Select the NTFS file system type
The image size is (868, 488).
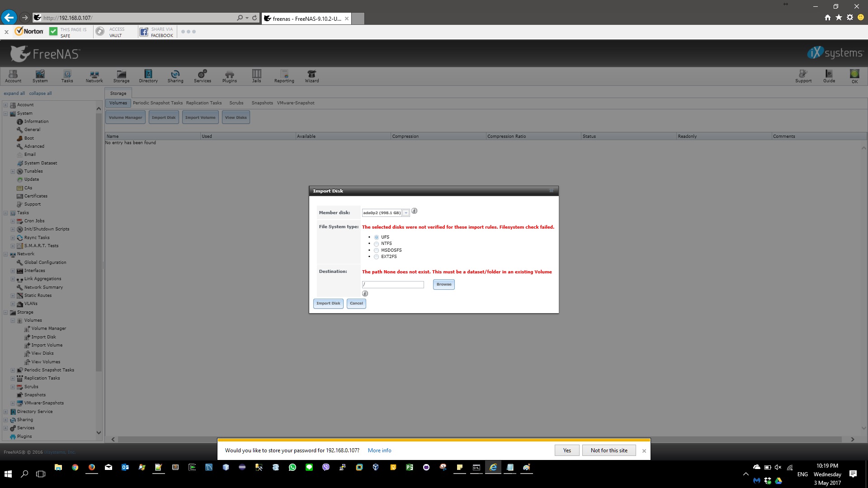coord(376,244)
